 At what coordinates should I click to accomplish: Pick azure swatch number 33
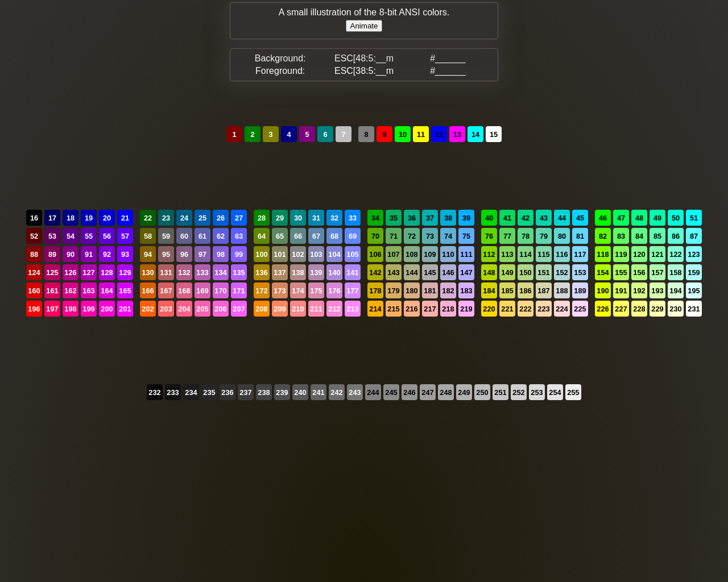tap(353, 218)
